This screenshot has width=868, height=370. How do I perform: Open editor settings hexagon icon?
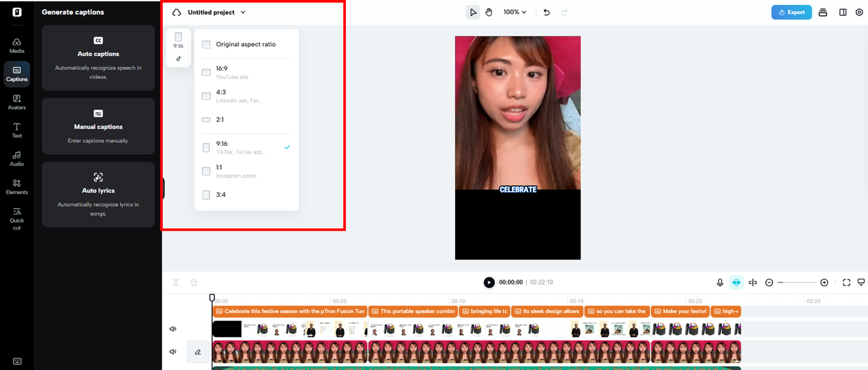(859, 12)
